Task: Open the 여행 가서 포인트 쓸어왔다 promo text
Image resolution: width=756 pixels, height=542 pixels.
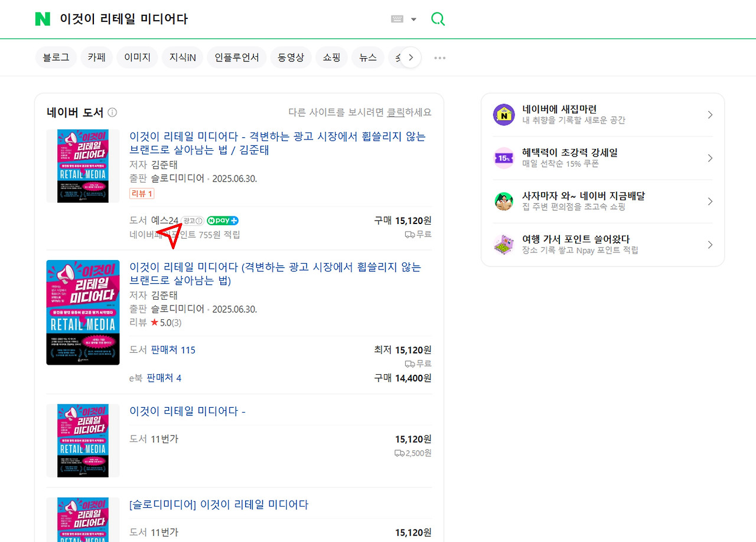Action: pyautogui.click(x=581, y=245)
